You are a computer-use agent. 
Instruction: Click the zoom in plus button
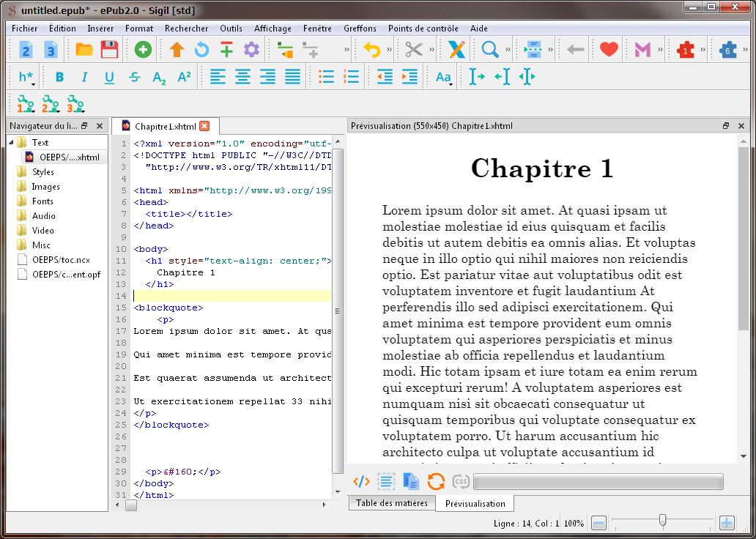[727, 523]
